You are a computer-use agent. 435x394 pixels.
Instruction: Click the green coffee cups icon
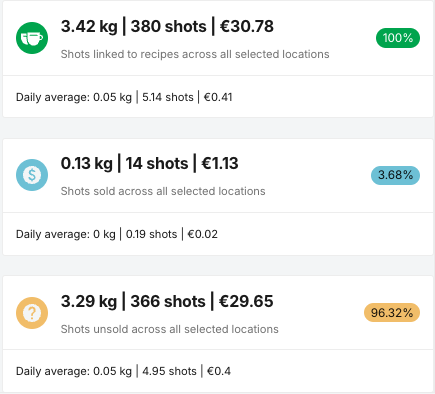pyautogui.click(x=32, y=38)
